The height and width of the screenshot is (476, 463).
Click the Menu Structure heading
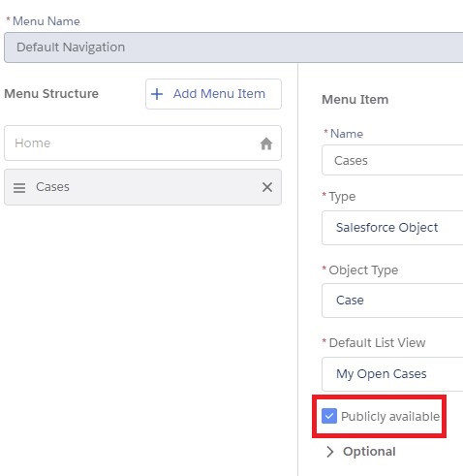(x=51, y=94)
